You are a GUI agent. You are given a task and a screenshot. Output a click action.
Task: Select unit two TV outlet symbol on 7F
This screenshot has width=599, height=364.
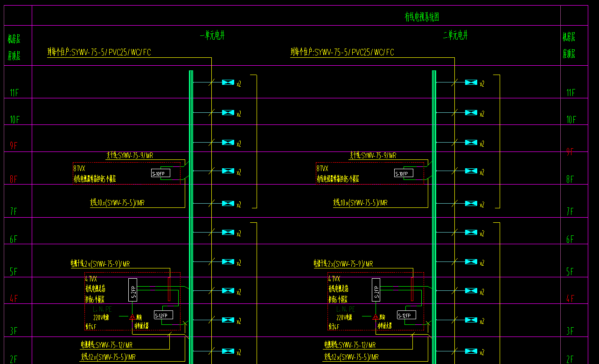point(471,203)
